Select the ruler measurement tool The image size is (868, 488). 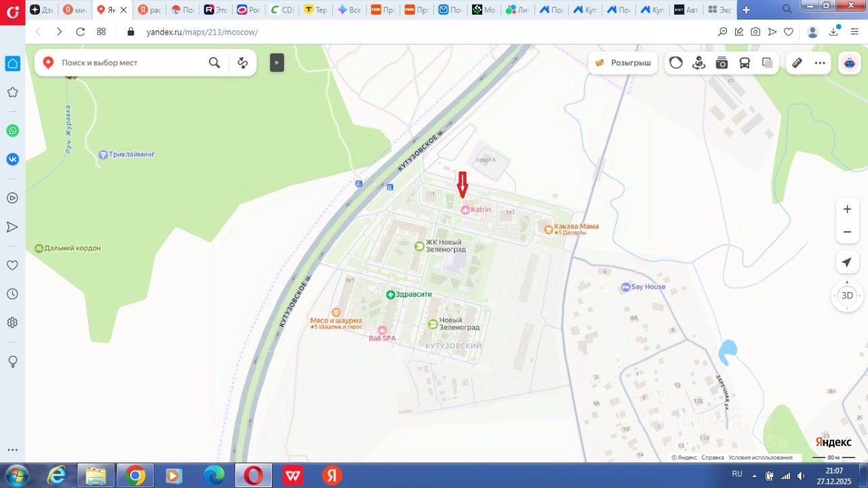(x=797, y=63)
